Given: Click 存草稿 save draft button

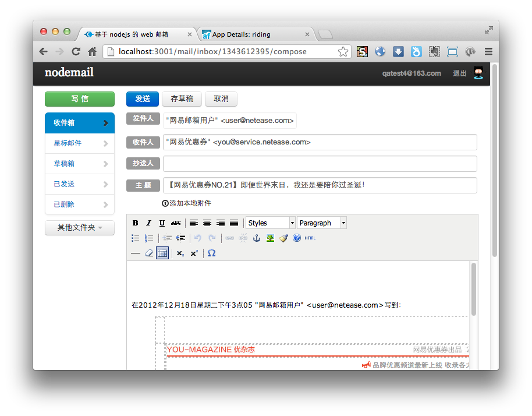Looking at the screenshot, I should [x=182, y=99].
